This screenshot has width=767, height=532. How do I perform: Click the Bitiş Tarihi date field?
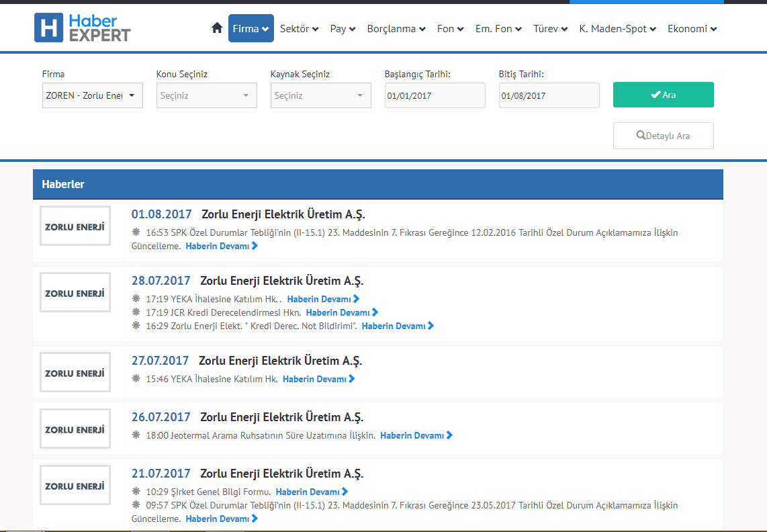[x=549, y=95]
